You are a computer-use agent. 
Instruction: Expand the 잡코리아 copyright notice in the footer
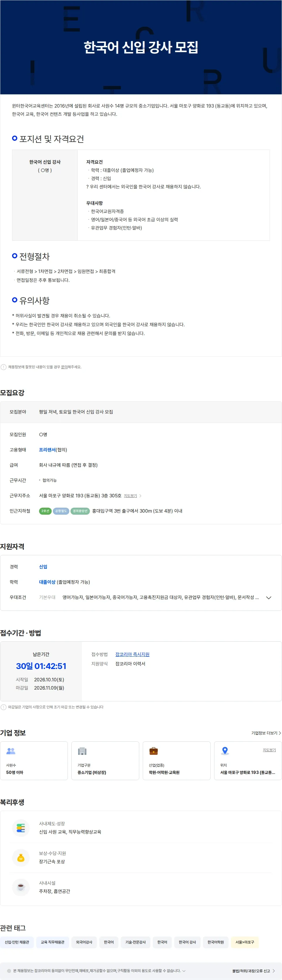pos(184,971)
